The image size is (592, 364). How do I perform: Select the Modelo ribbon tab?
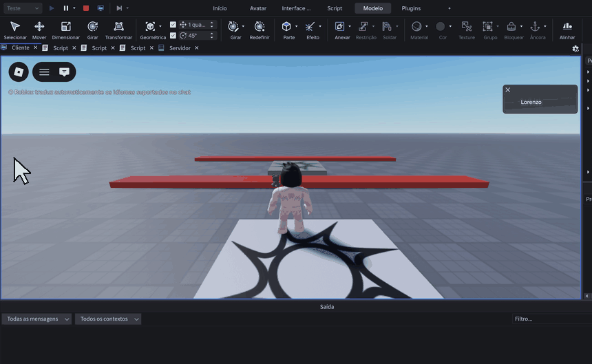pyautogui.click(x=373, y=8)
